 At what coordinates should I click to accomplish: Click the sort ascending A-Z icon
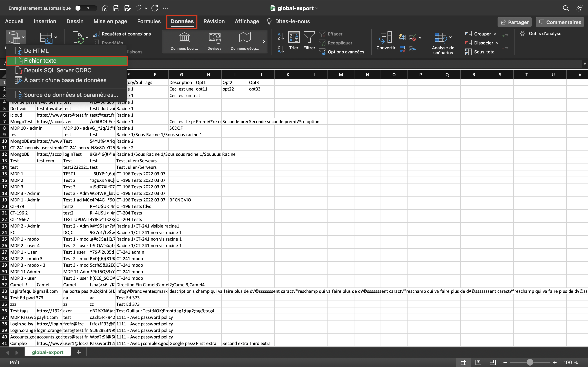click(281, 36)
